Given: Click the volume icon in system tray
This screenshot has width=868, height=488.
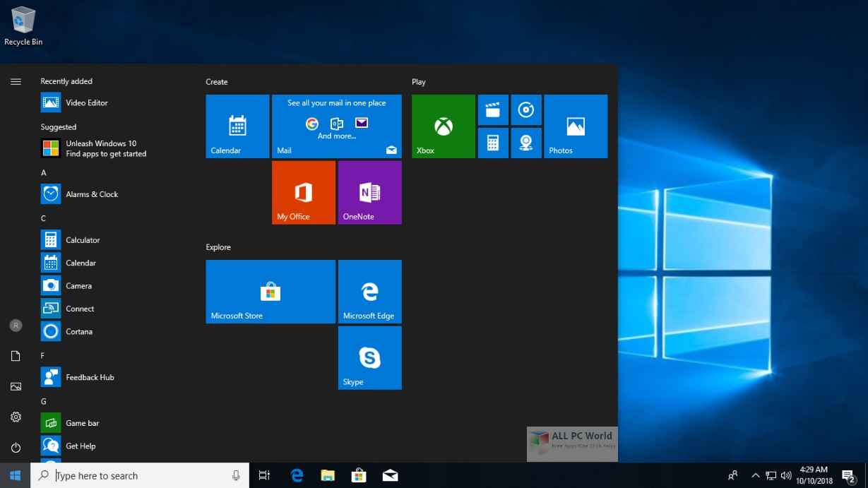Looking at the screenshot, I should pos(786,476).
